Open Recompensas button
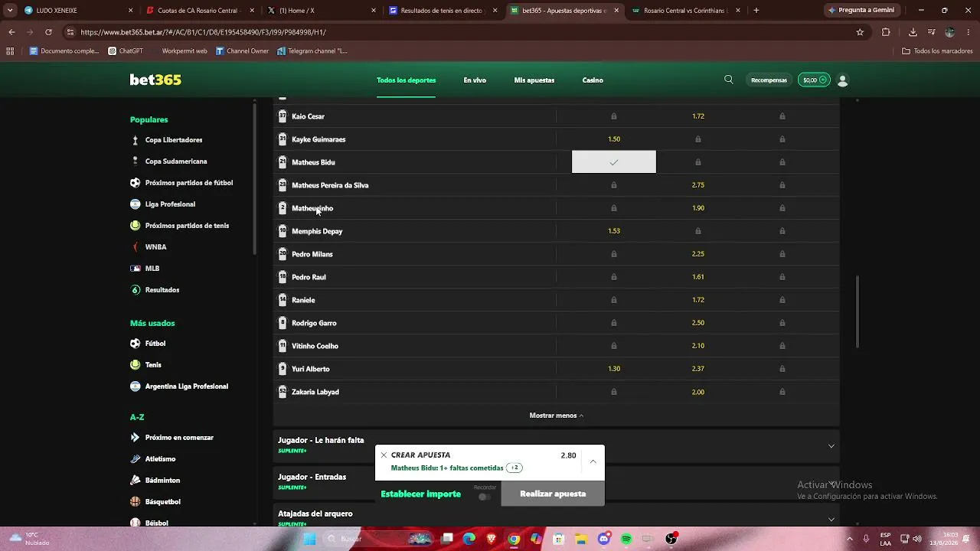Screen dimensions: 980x551 pos(769,80)
